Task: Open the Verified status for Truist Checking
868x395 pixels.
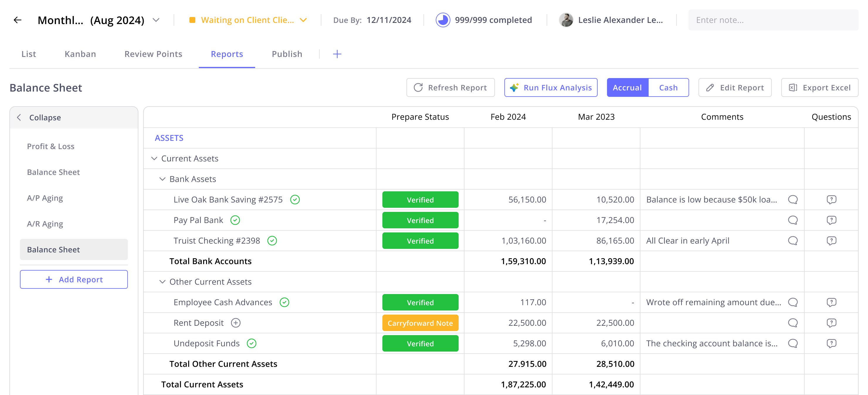Action: click(x=420, y=241)
